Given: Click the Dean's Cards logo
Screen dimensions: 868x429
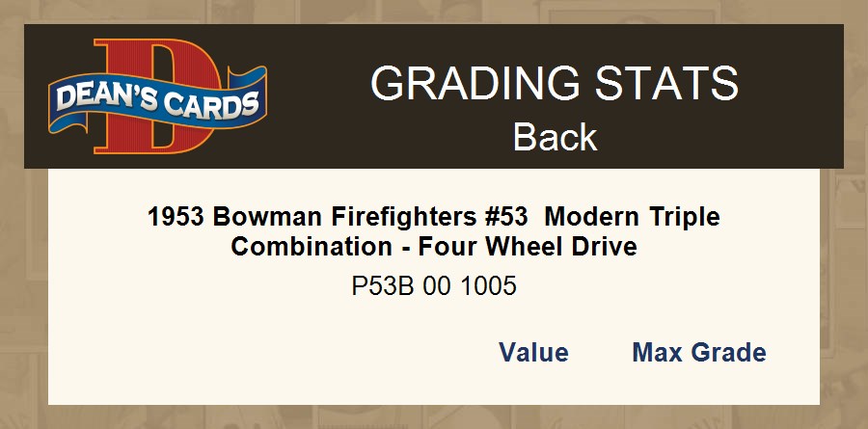Looking at the screenshot, I should [157, 96].
